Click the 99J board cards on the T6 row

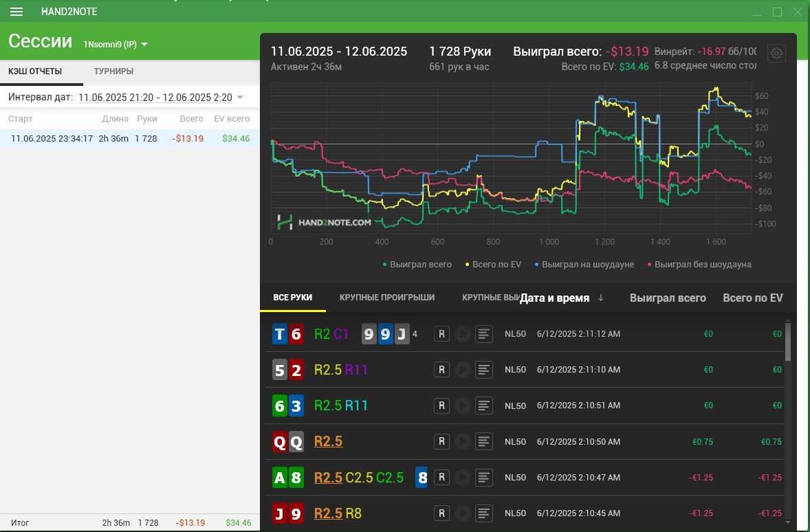coord(385,334)
